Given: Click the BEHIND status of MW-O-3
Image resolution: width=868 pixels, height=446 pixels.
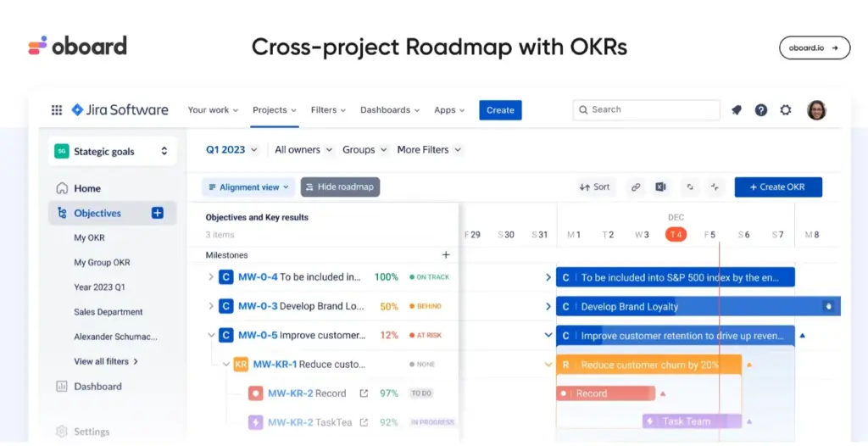Looking at the screenshot, I should tap(426, 306).
